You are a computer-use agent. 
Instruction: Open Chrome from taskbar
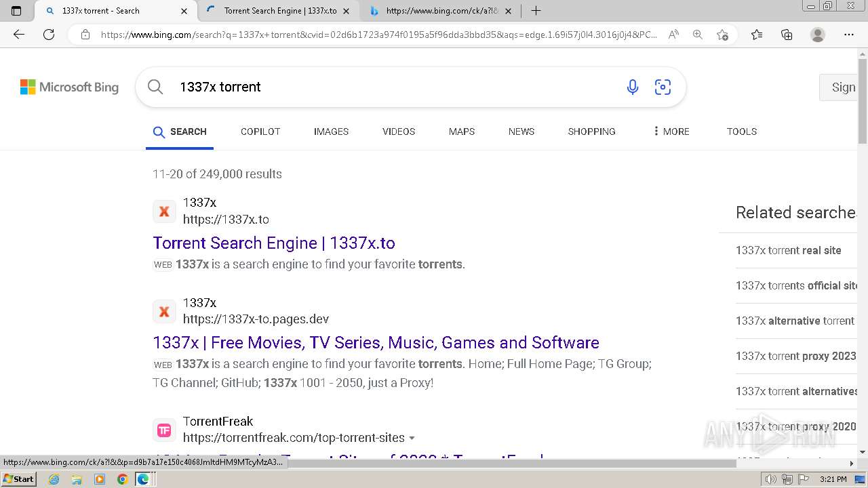tap(122, 479)
